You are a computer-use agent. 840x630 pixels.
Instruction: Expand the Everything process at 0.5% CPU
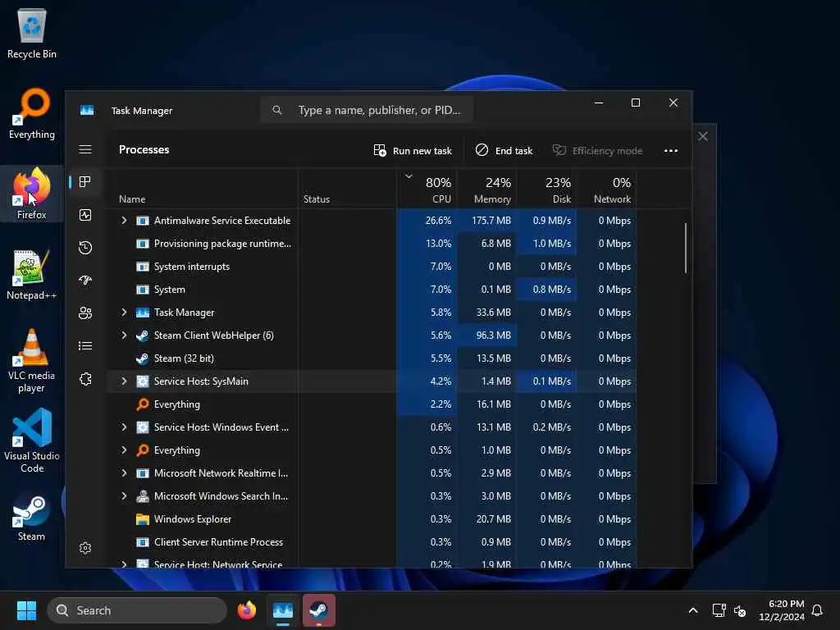(124, 450)
